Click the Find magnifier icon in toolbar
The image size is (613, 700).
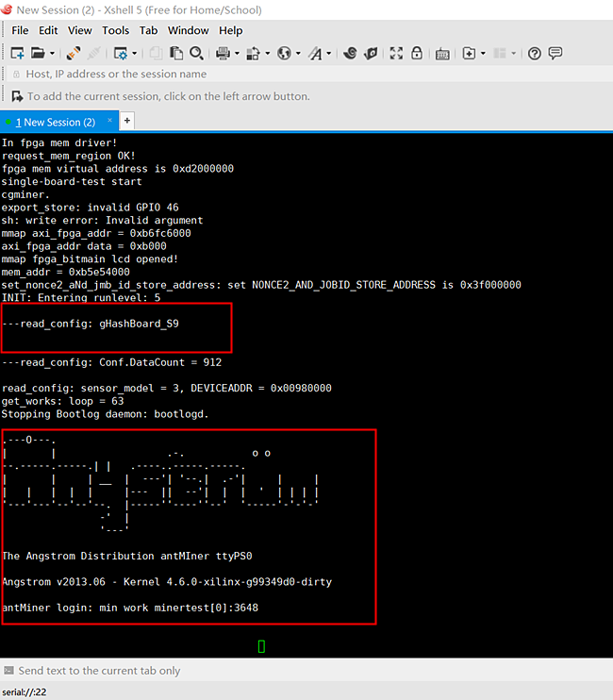(x=197, y=53)
